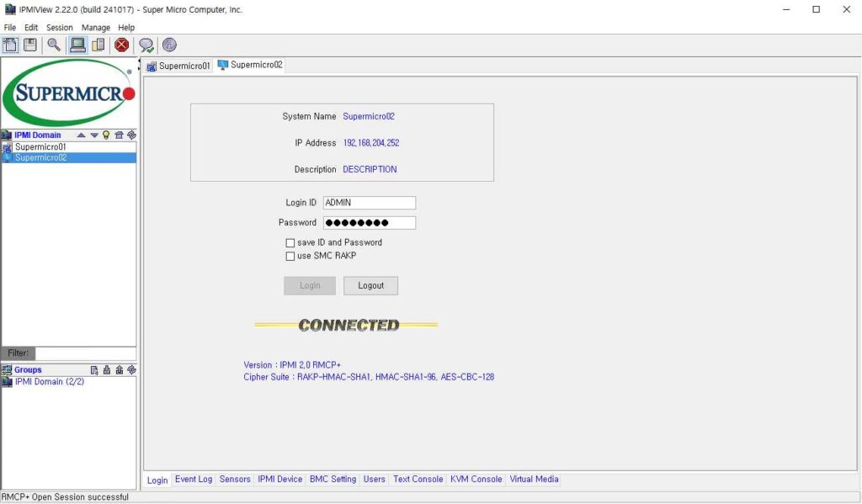862x504 pixels.
Task: Click the light bulb icon in IPMI Domain header
Action: 106,135
